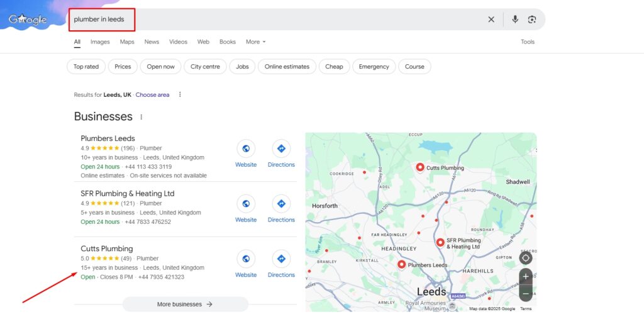644x324 pixels.
Task: Open the SFR Plumbing & Heating Ltd listing
Action: (x=127, y=193)
